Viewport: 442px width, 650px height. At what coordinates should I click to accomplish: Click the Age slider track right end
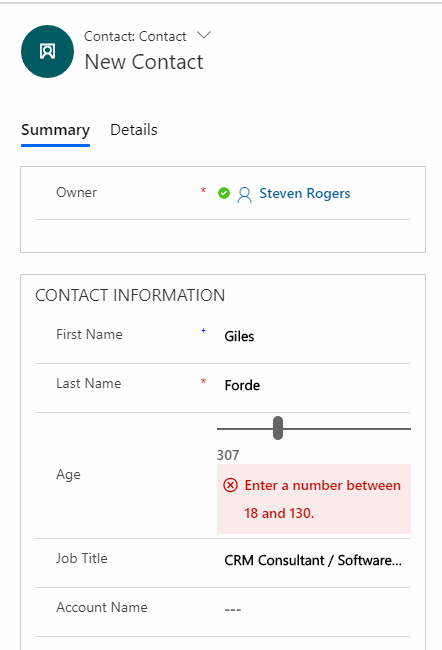(x=408, y=429)
